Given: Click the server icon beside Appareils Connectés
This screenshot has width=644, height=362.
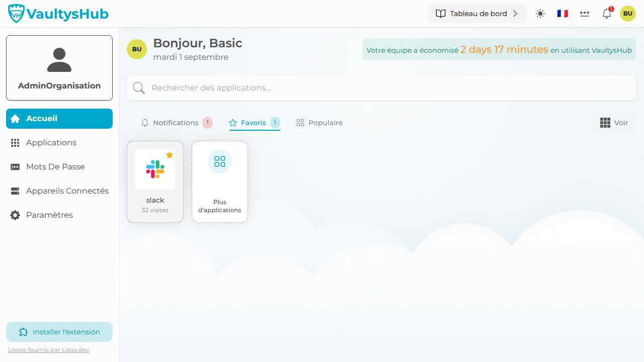Looking at the screenshot, I should (x=15, y=191).
